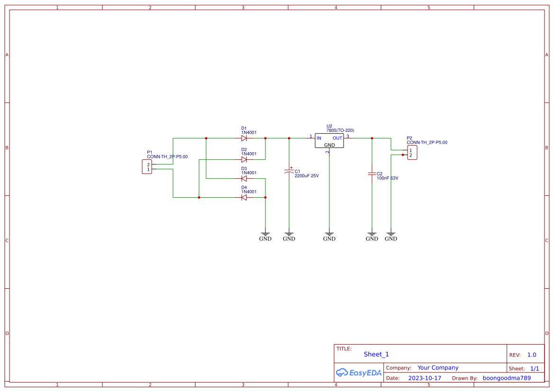
Task: Click the date 2023-10-17 field
Action: coord(425,378)
